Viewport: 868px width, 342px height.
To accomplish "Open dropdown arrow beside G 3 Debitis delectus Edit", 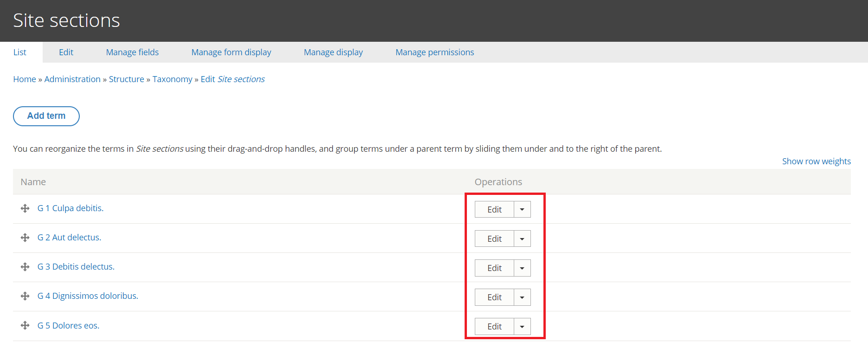I will coord(522,268).
